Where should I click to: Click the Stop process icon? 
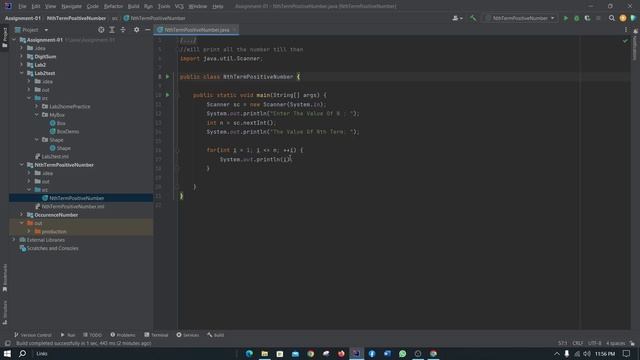pos(598,18)
